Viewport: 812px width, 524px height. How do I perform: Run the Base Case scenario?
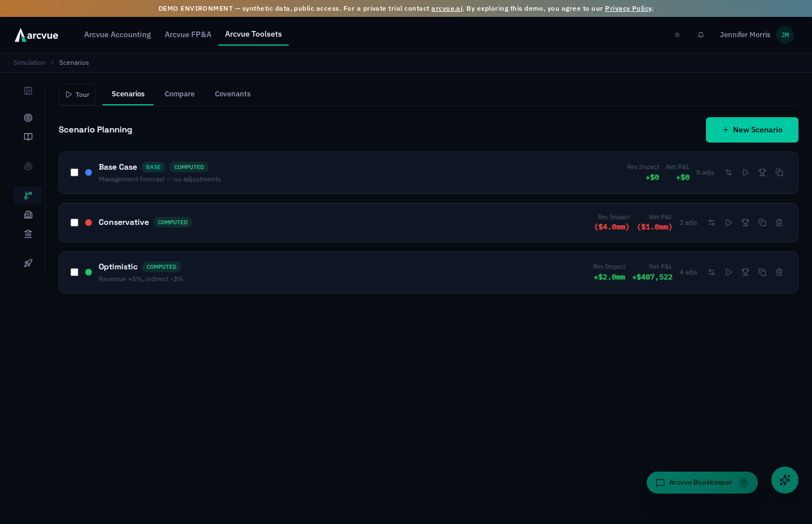tap(745, 172)
